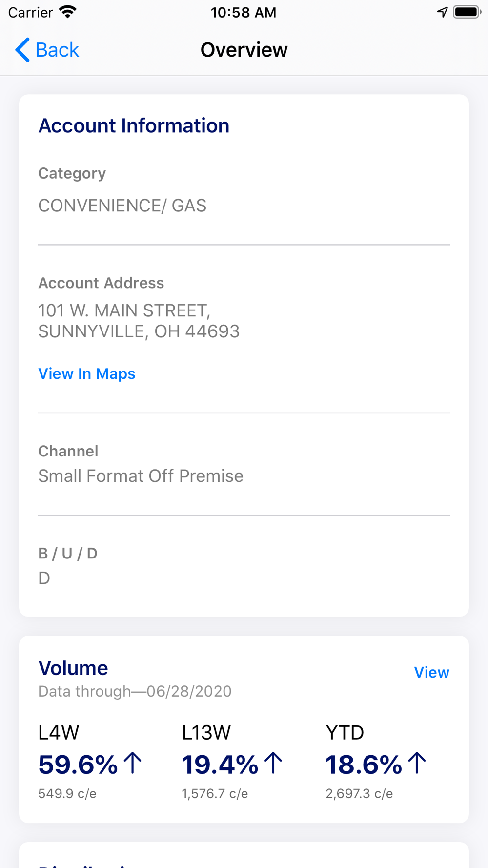Tap the Overview title
488x868 pixels.
(244, 50)
